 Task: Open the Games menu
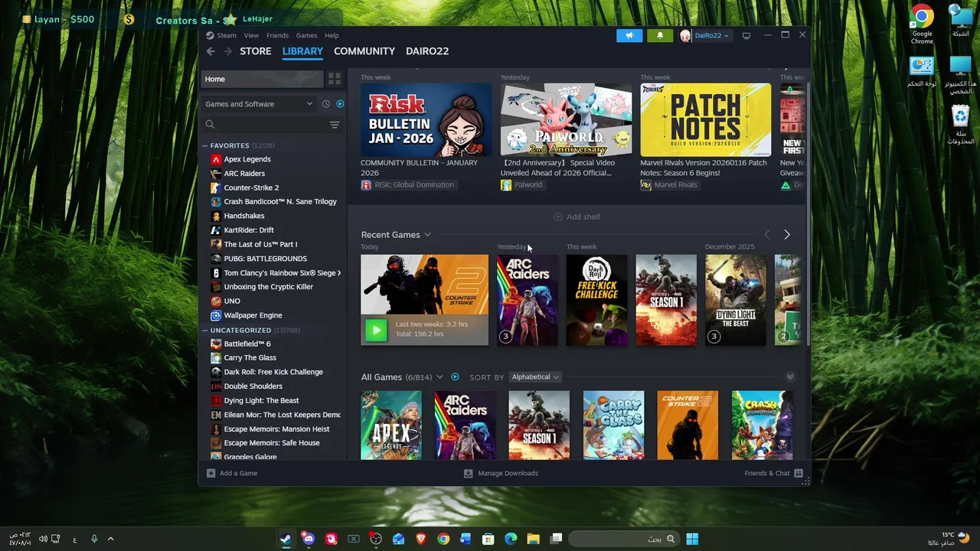point(306,35)
